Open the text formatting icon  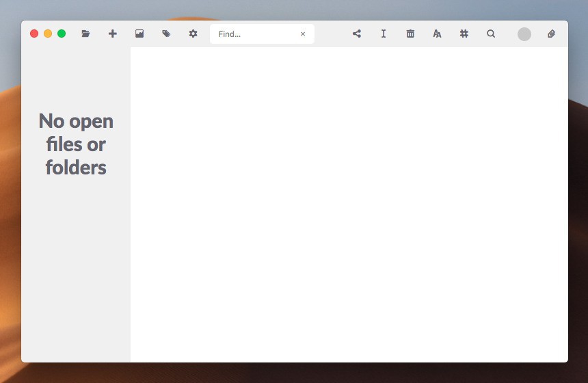[x=437, y=34]
